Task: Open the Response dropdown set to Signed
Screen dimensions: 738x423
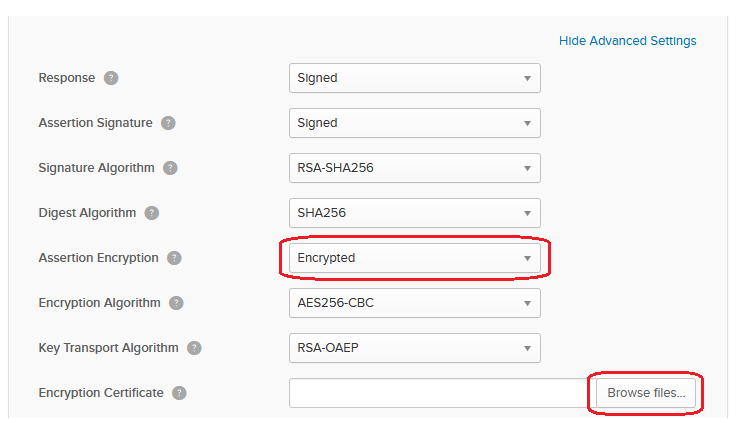Action: coord(415,78)
